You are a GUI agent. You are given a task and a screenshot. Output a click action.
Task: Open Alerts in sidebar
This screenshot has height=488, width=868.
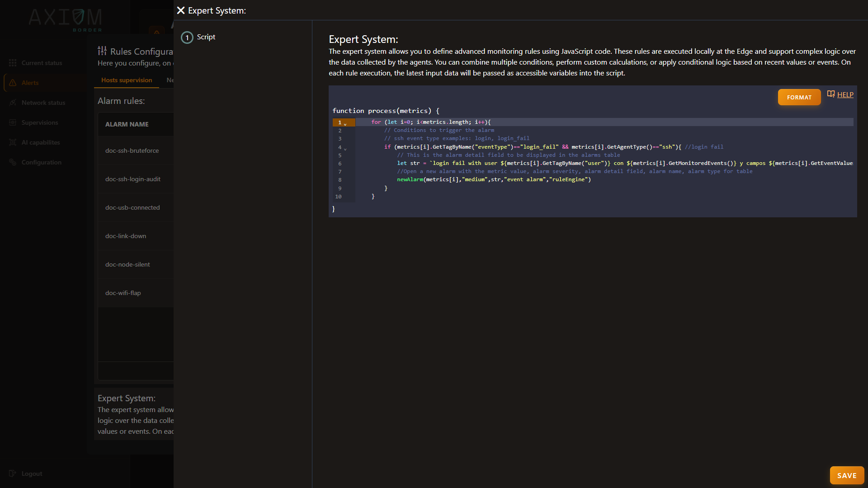pyautogui.click(x=30, y=83)
